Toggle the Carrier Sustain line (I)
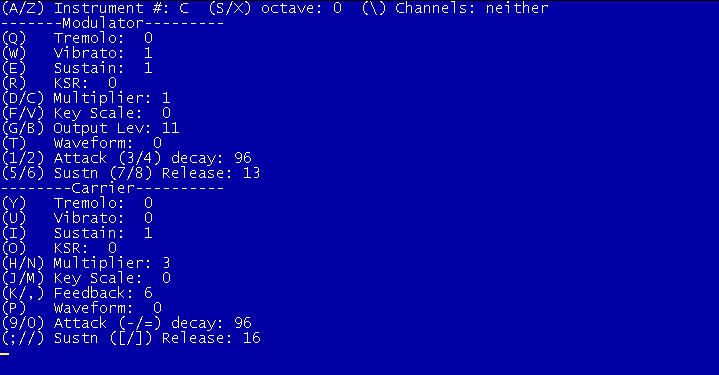Image resolution: width=719 pixels, height=375 pixels. tap(77, 233)
